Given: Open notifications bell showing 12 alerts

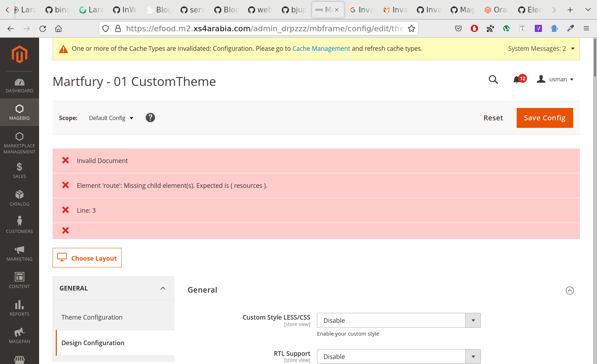Looking at the screenshot, I should click(x=517, y=80).
